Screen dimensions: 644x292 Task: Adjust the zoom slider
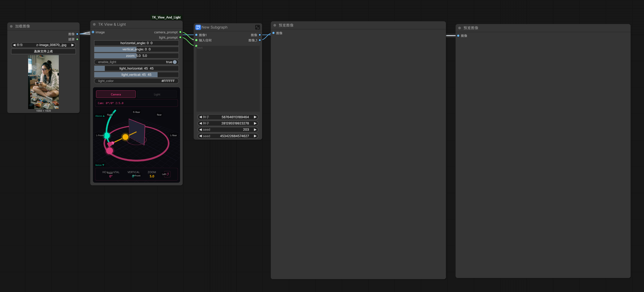coord(136,56)
